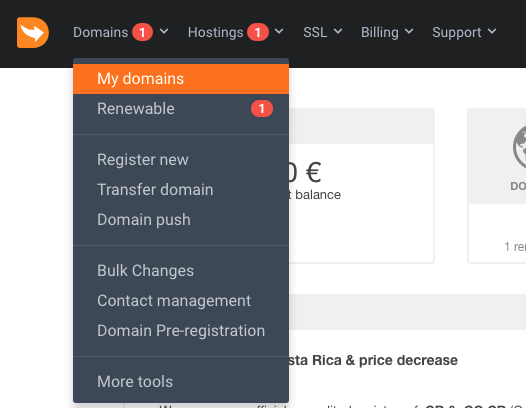Go to Contact management
This screenshot has height=408, width=526.
coord(181,301)
